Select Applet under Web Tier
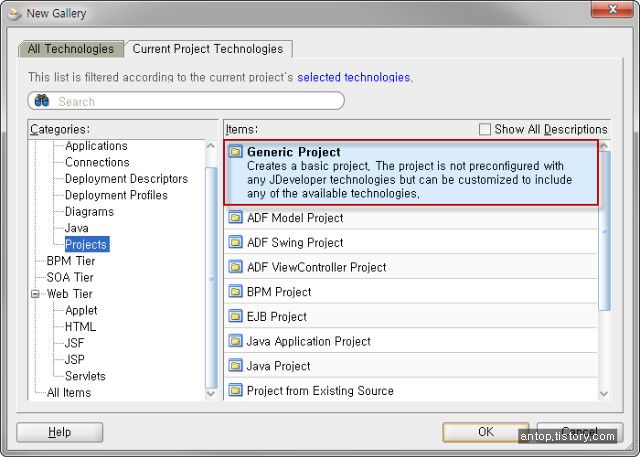The height and width of the screenshot is (457, 640). (81, 310)
